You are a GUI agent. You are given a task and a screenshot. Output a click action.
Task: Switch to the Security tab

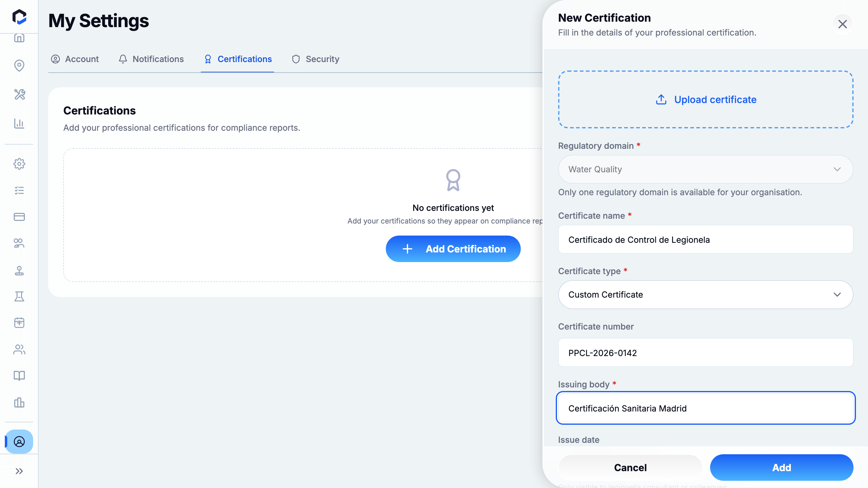tap(315, 59)
